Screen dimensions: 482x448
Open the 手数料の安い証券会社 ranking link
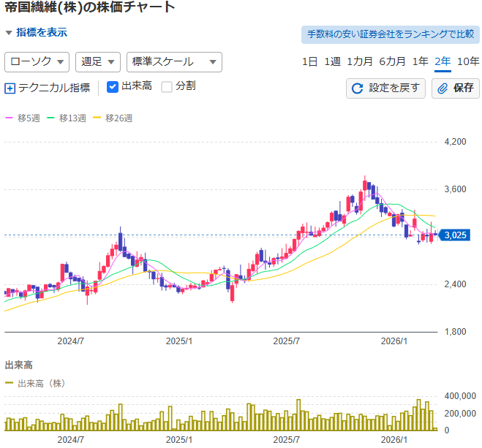point(390,34)
